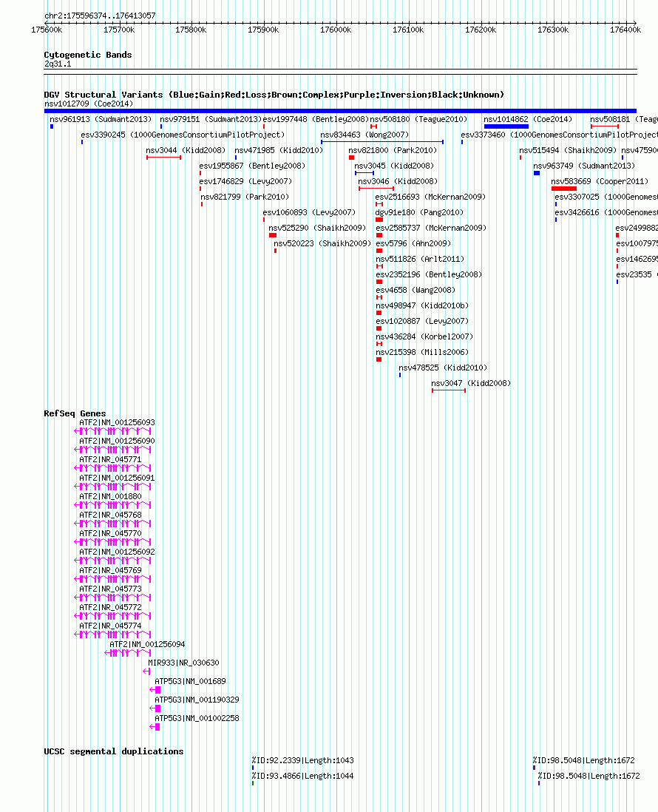Click dgv91e180 (Pang2010) label
Viewport: 658px width, 812px height.
tap(419, 212)
